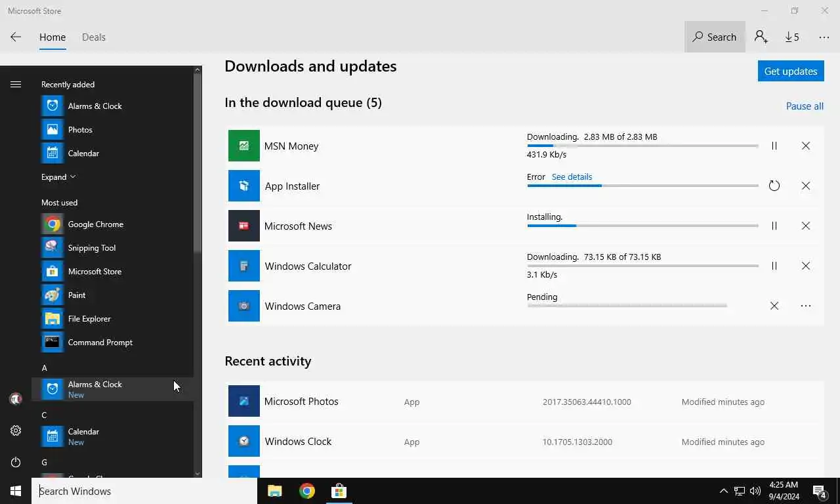Open File Explorer from Most used
The width and height of the screenshot is (840, 504).
pos(112,318)
